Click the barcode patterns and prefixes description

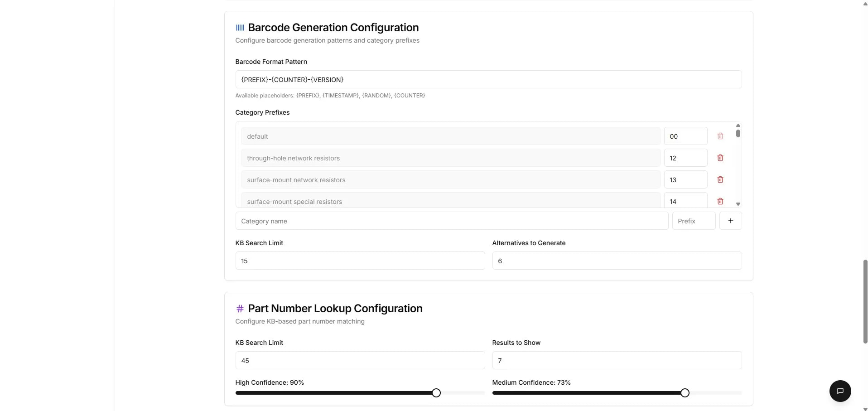coord(327,40)
